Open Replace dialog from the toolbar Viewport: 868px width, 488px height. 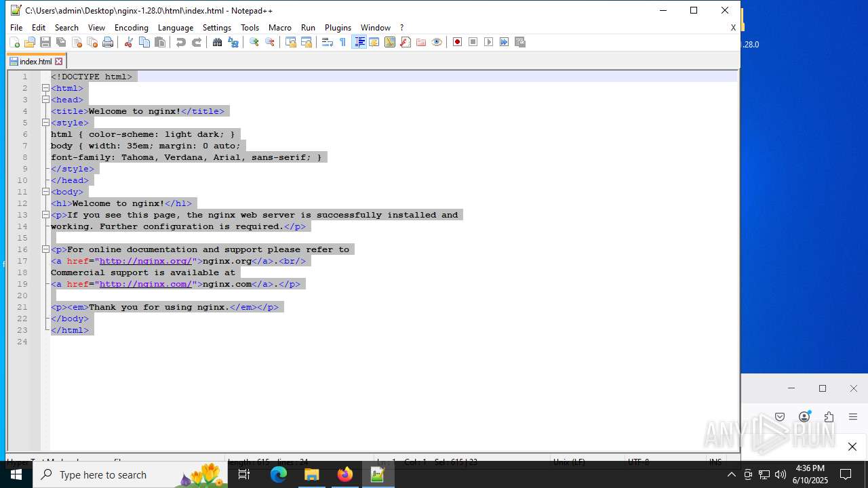pyautogui.click(x=233, y=42)
